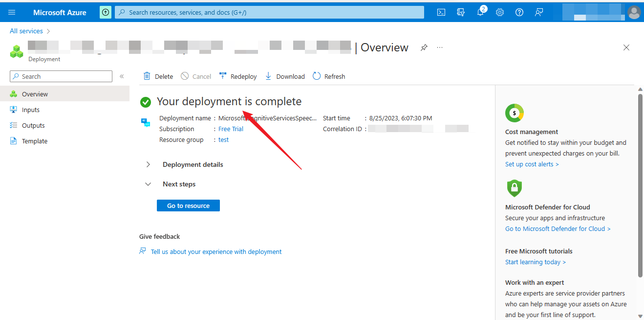Open portal settings gear icon
The width and height of the screenshot is (644, 320).
coord(500,12)
